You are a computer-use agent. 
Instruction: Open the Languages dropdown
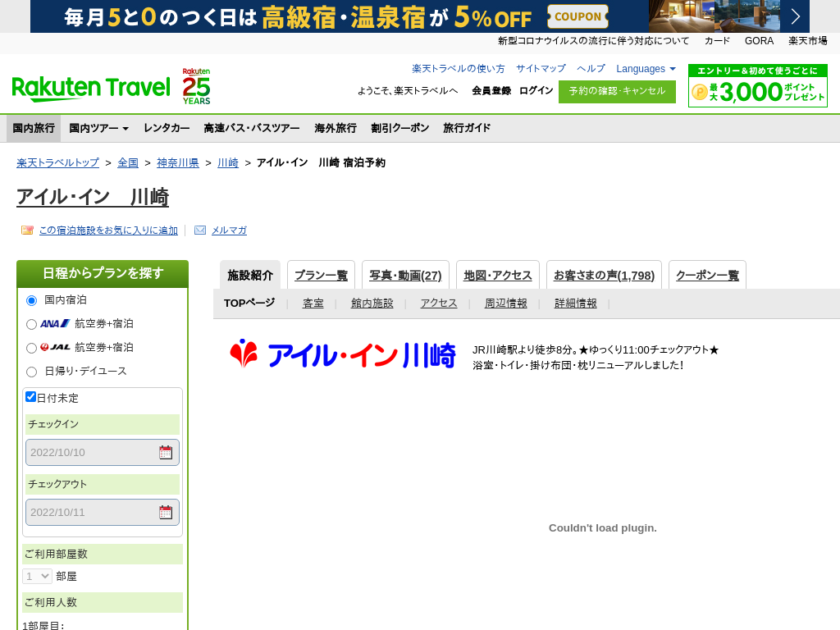(x=646, y=69)
